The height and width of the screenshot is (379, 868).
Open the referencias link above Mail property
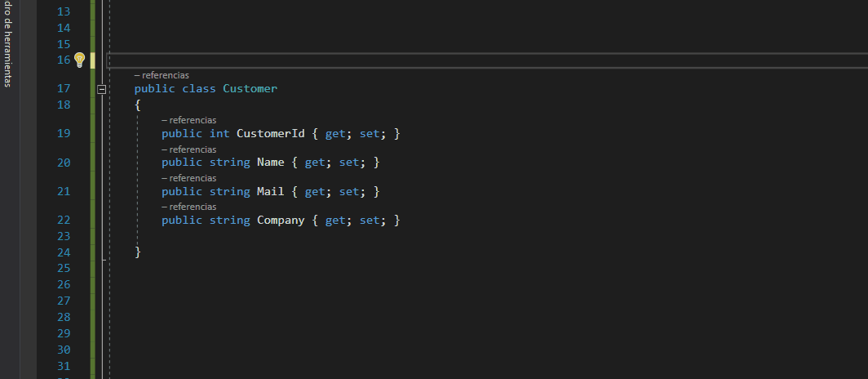[188, 178]
